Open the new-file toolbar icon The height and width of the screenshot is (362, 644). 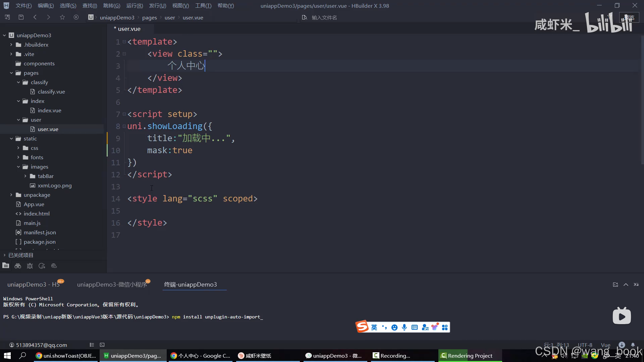click(x=7, y=17)
